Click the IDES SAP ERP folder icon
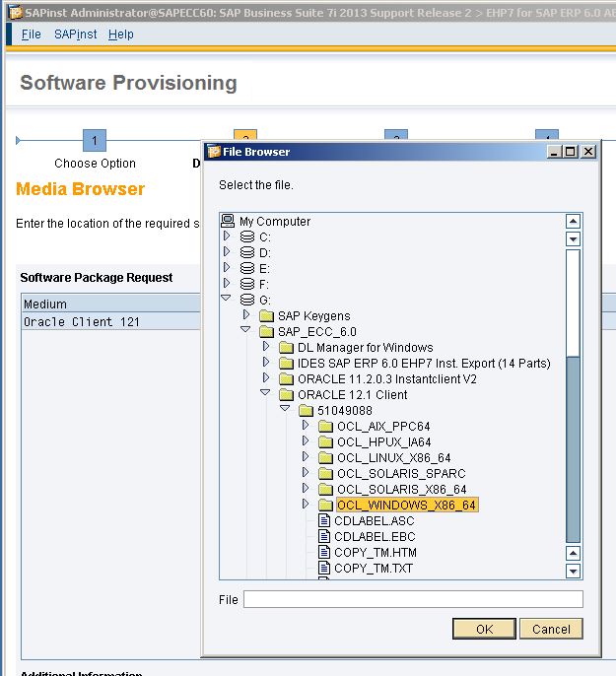This screenshot has height=676, width=616. (286, 364)
